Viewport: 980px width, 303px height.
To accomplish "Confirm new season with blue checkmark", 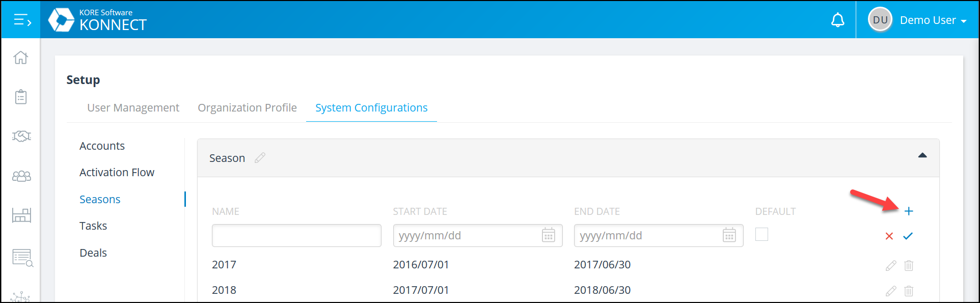I will point(908,236).
